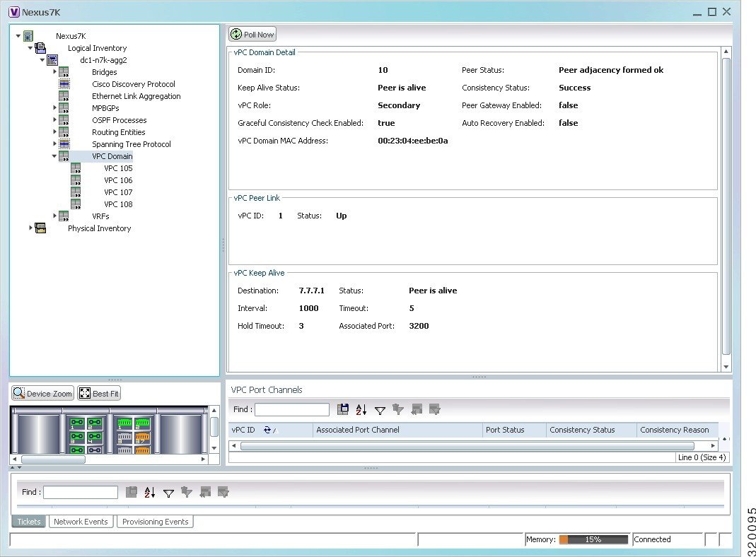Click the device view horizontal scrollbar thumb
Screen dimensions: 756x557
pos(53,459)
